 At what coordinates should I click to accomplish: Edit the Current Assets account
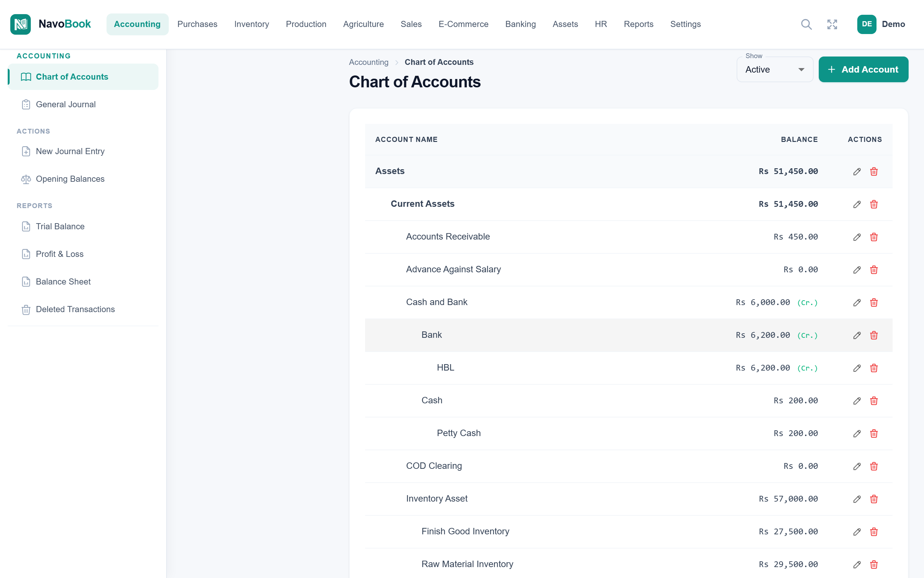[857, 204]
